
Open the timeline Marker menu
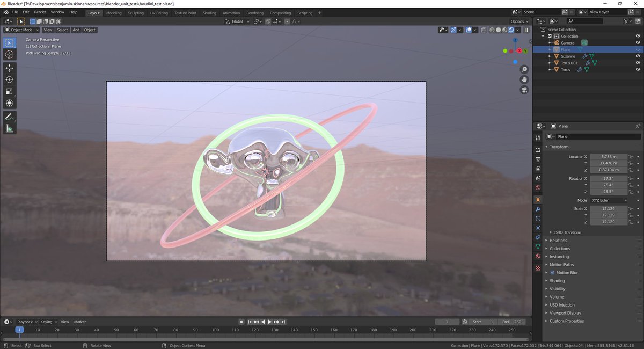80,322
